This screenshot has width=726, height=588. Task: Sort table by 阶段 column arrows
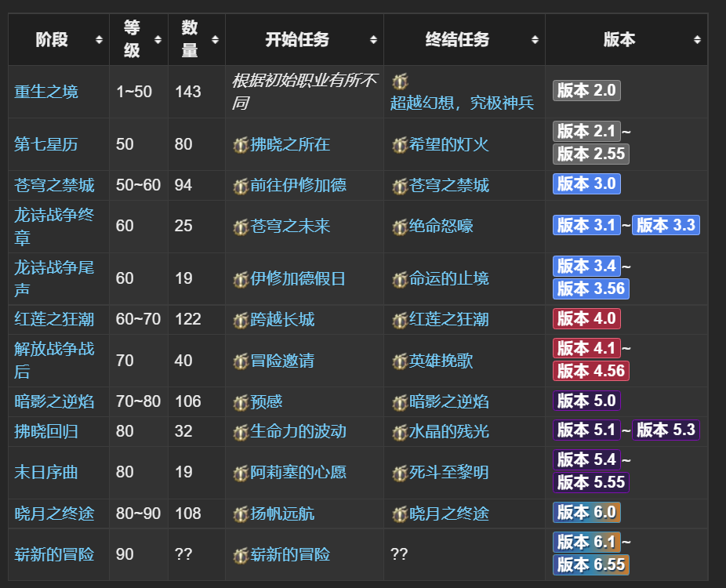(x=99, y=40)
